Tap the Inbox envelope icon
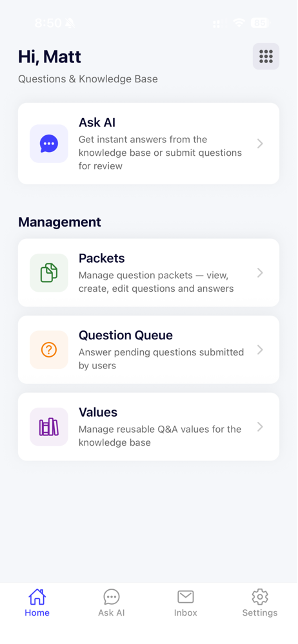The width and height of the screenshot is (298, 644). (x=186, y=598)
